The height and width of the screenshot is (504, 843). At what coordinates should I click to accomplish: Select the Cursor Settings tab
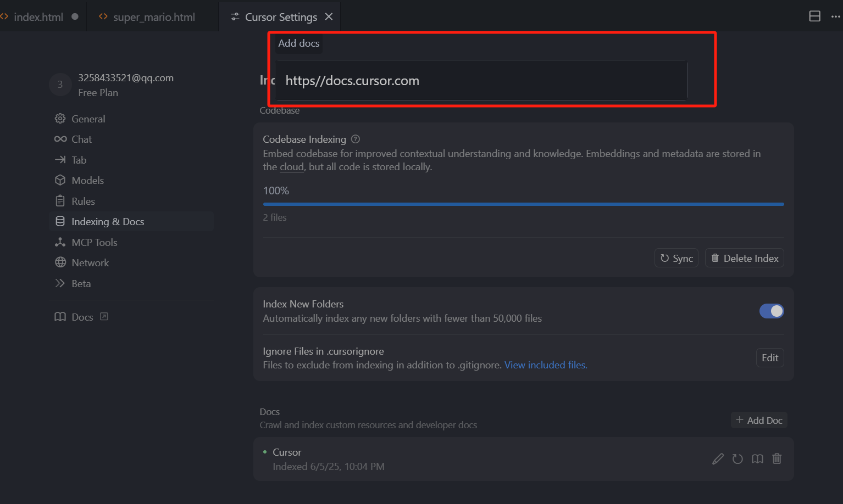click(281, 17)
